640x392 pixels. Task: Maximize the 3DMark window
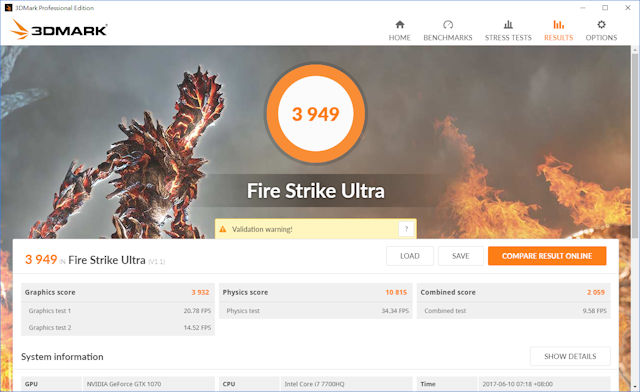(605, 8)
